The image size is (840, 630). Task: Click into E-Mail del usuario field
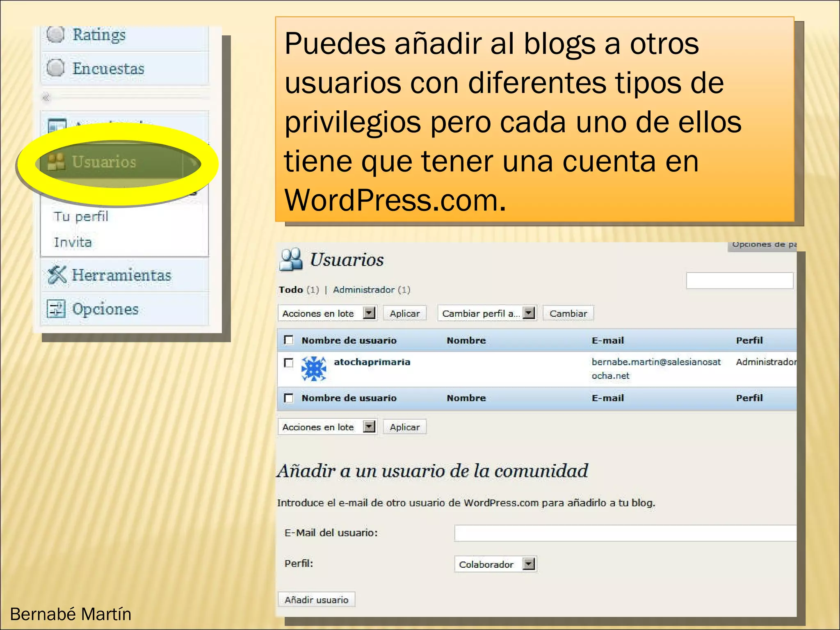coord(625,533)
